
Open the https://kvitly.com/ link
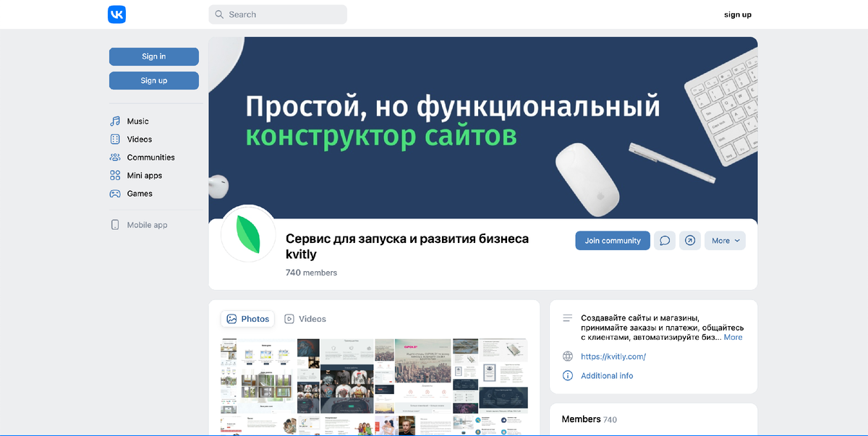613,356
